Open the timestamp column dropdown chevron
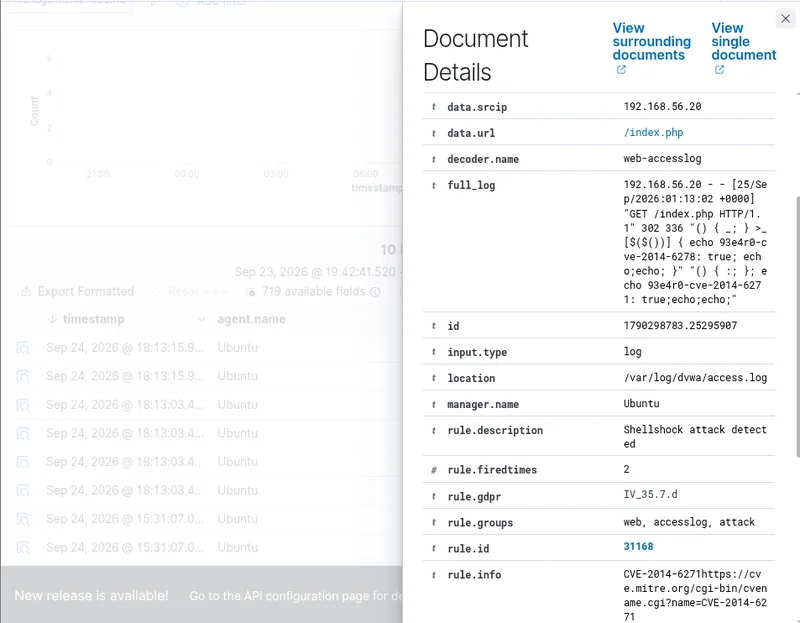 pos(201,319)
